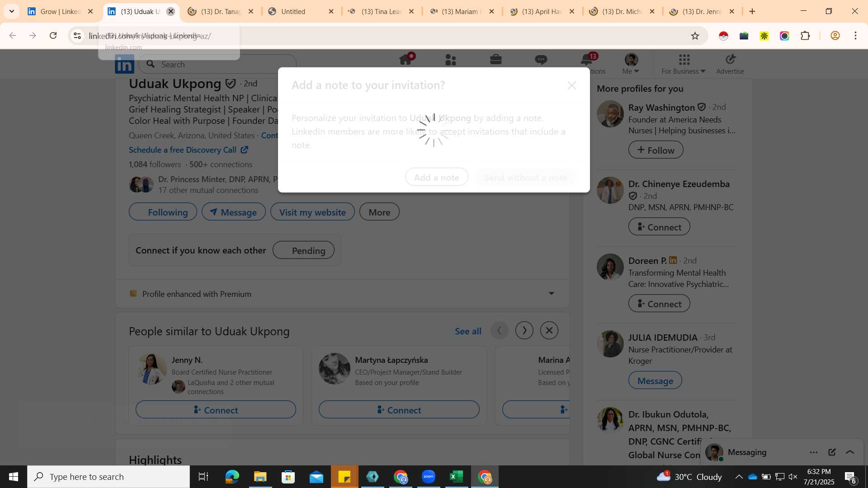This screenshot has width=868, height=488.
Task: Open Schedule a free Discovery Call link
Action: tap(188, 150)
